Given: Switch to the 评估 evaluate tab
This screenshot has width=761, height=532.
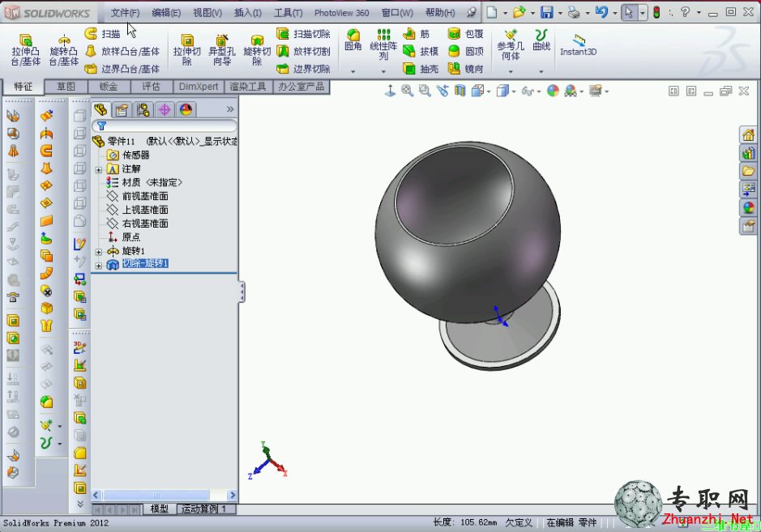Looking at the screenshot, I should click(x=151, y=87).
